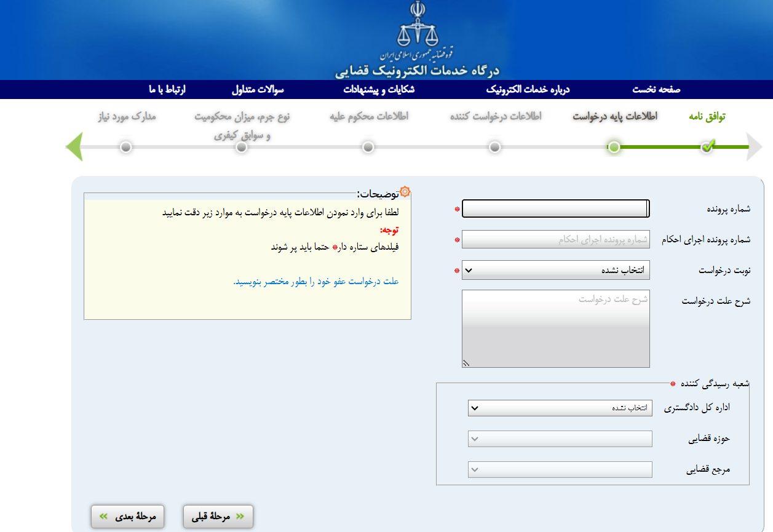Open the مرجع قضایی dropdown
This screenshot has width=773, height=532.
[x=560, y=469]
